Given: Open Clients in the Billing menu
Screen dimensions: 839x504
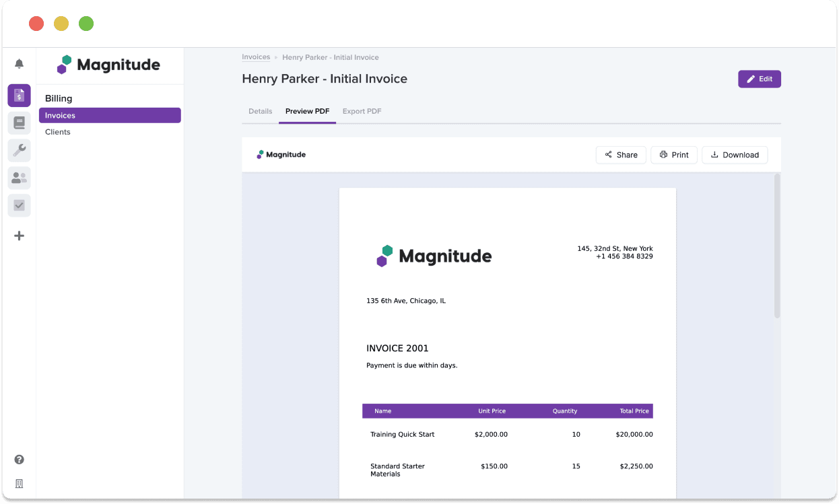Looking at the screenshot, I should tap(58, 132).
